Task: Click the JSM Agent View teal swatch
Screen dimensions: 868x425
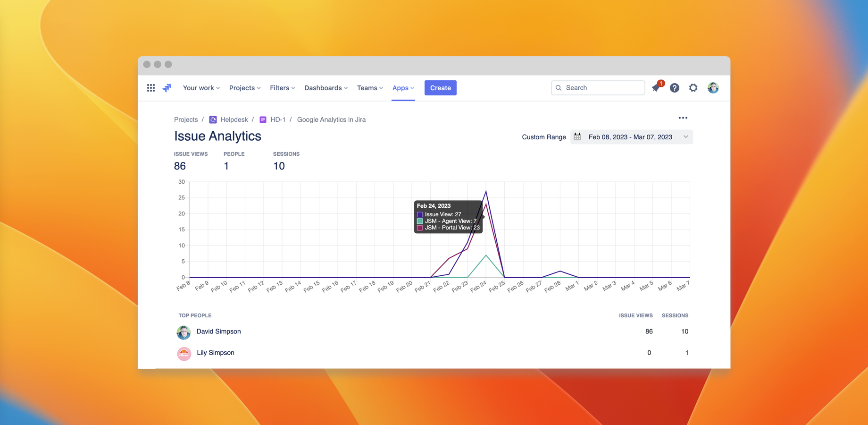Action: click(x=420, y=221)
